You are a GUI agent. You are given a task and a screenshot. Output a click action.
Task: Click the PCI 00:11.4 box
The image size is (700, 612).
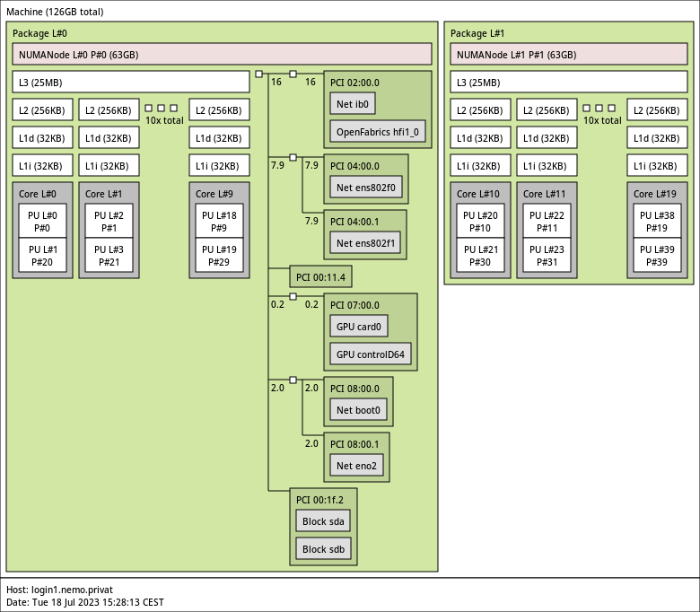tap(320, 276)
